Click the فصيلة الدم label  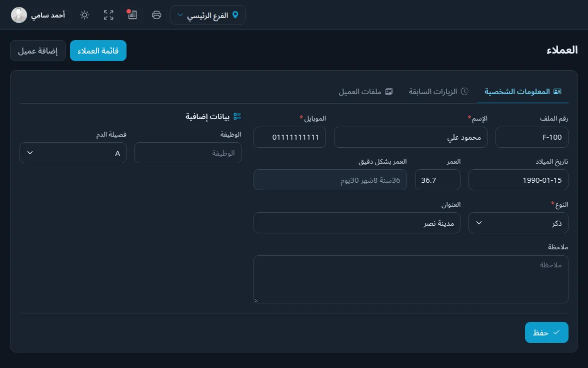coord(111,134)
